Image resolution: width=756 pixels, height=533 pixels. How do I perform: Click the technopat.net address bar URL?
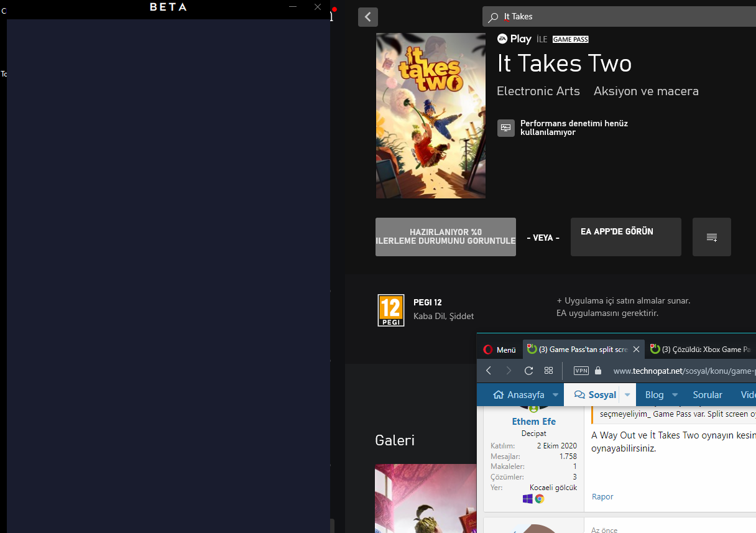684,371
